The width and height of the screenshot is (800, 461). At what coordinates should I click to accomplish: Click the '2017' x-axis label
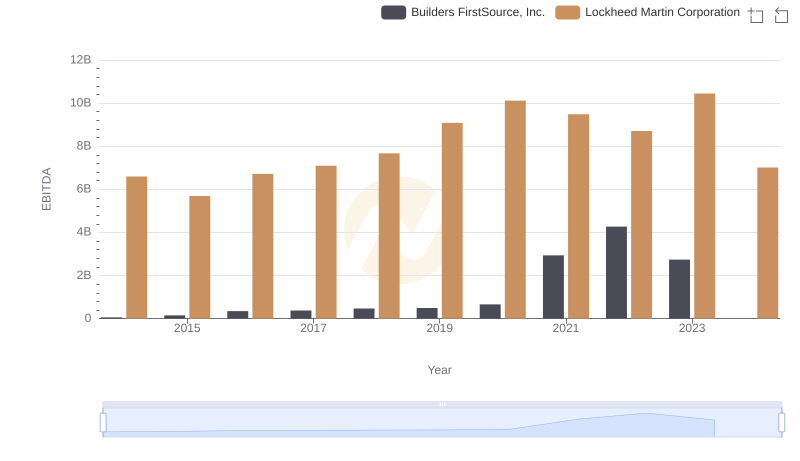click(313, 328)
